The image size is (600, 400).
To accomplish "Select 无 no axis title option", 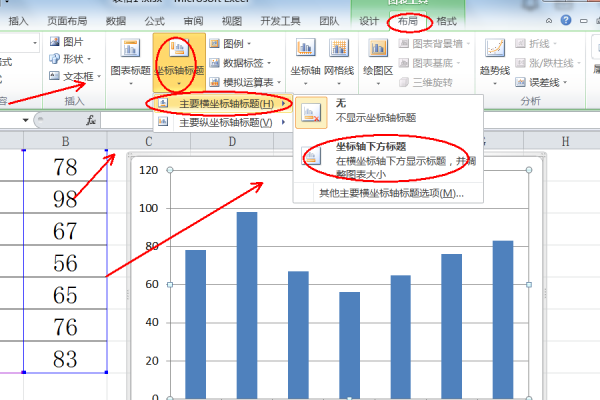I will click(388, 111).
